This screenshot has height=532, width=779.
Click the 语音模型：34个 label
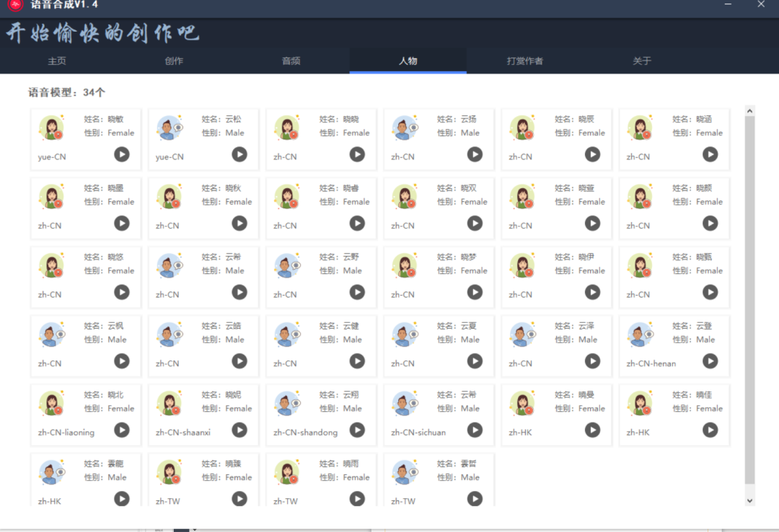(66, 92)
